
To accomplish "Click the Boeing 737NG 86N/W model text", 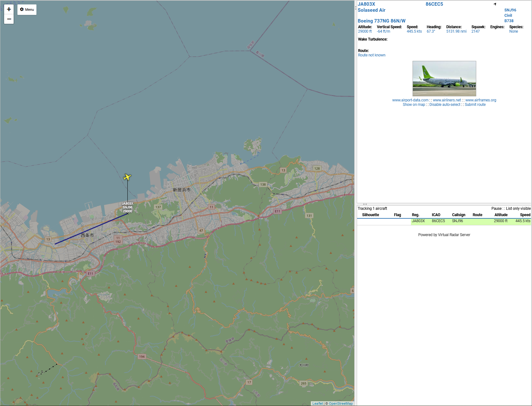I will coord(381,21).
